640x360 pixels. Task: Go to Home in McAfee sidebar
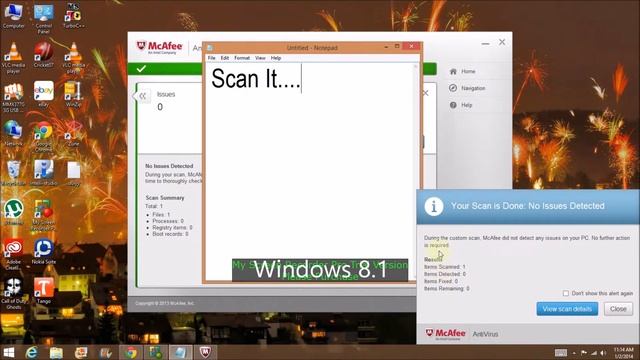click(463, 71)
